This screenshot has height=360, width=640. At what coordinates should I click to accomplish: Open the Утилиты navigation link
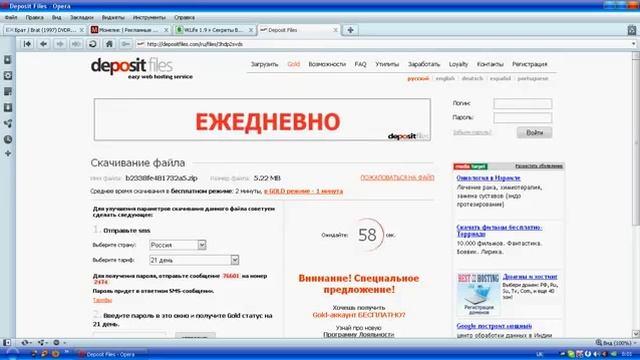tap(387, 64)
